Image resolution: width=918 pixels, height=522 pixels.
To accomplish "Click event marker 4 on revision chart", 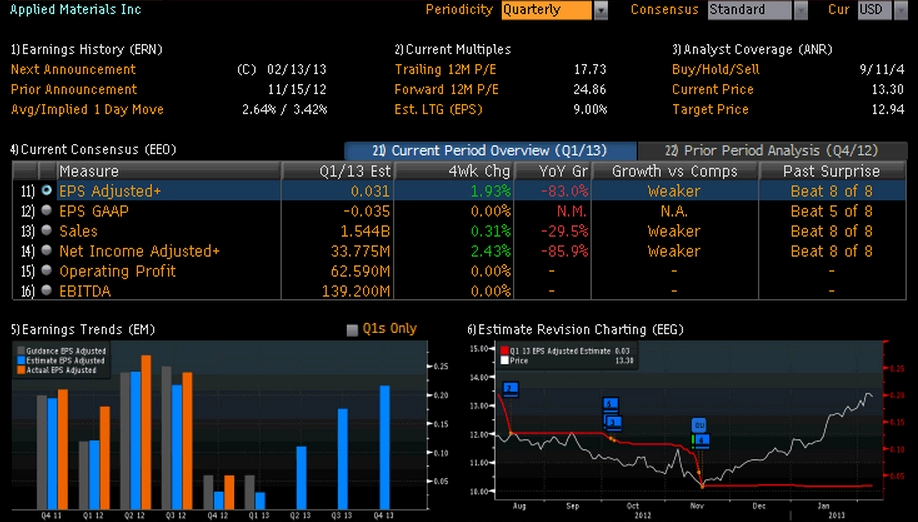I will (x=701, y=440).
